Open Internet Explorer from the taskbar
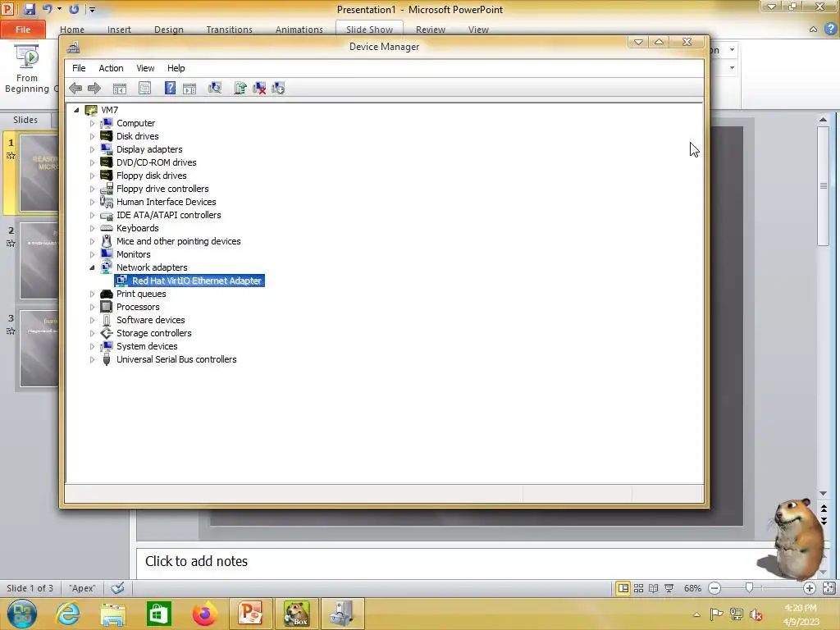The width and height of the screenshot is (840, 630). pyautogui.click(x=68, y=614)
